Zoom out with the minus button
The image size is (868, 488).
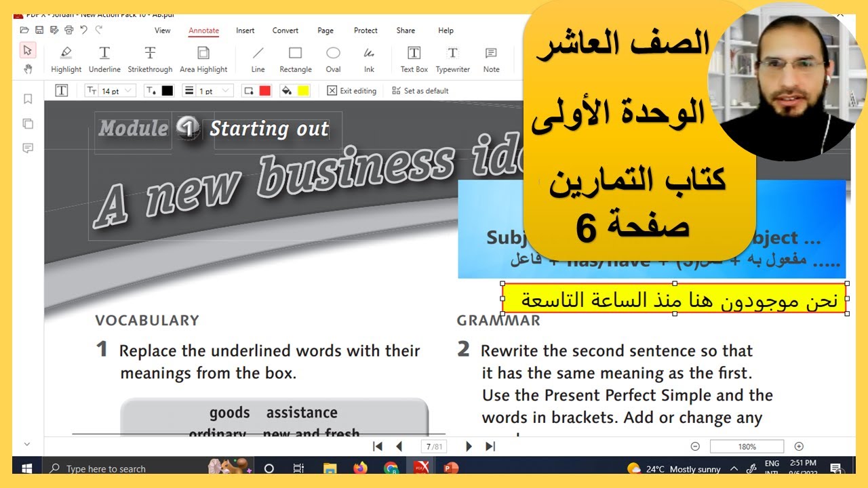[695, 447]
